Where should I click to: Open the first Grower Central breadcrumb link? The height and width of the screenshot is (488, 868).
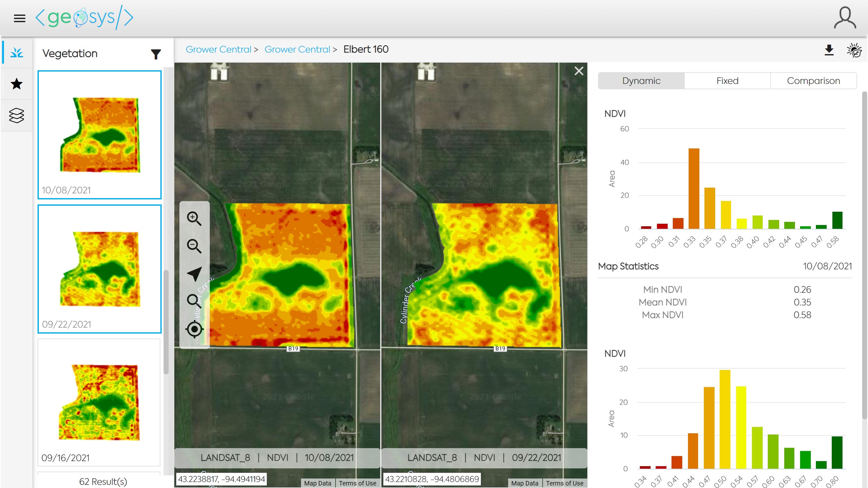(x=218, y=49)
